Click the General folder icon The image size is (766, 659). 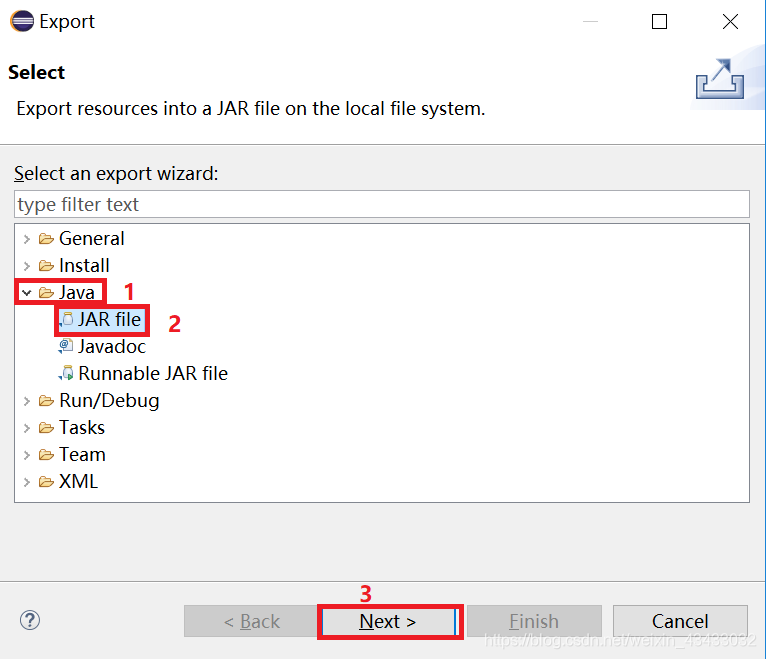pyautogui.click(x=46, y=239)
